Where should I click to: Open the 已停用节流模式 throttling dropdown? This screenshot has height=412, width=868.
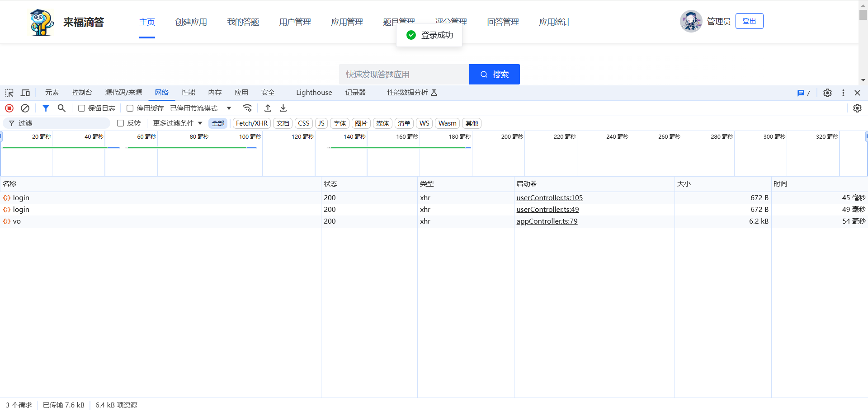[201, 108]
